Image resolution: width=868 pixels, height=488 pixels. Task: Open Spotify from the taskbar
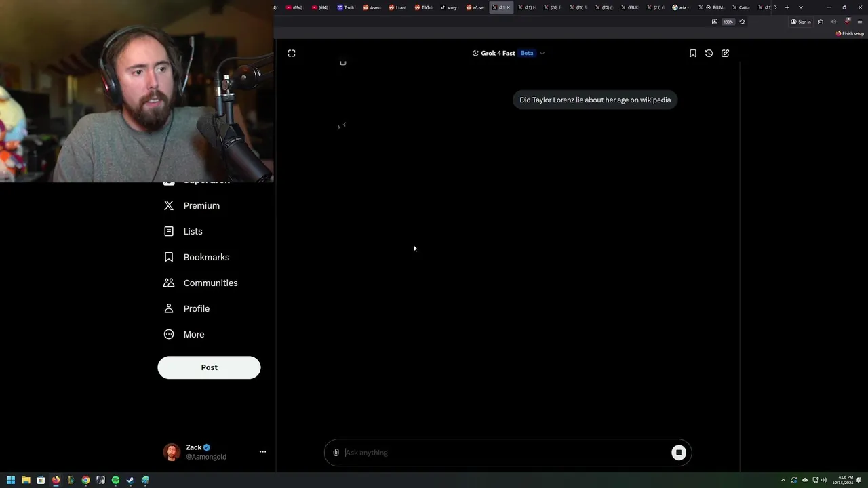(115, 480)
